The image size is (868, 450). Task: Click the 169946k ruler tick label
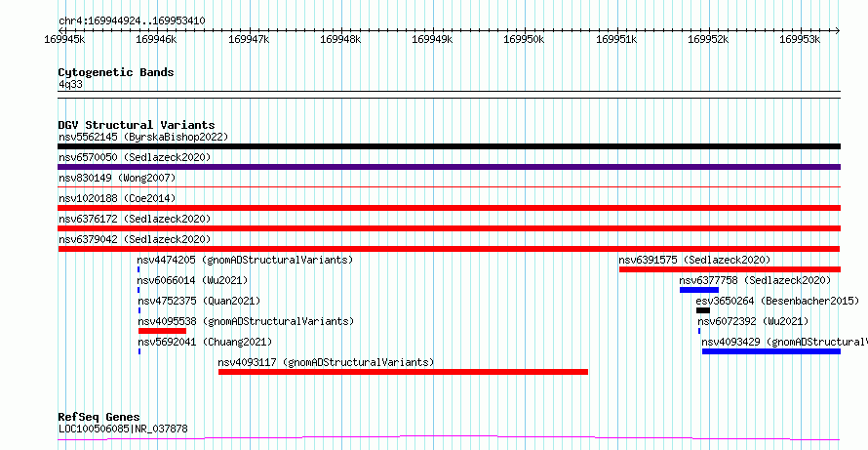tap(157, 39)
